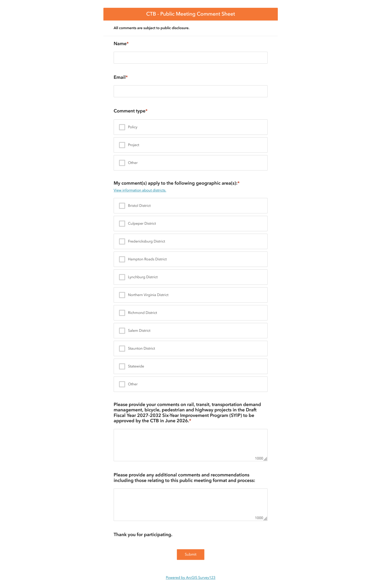
Task: Click the orange Submit button
Action: click(190, 554)
